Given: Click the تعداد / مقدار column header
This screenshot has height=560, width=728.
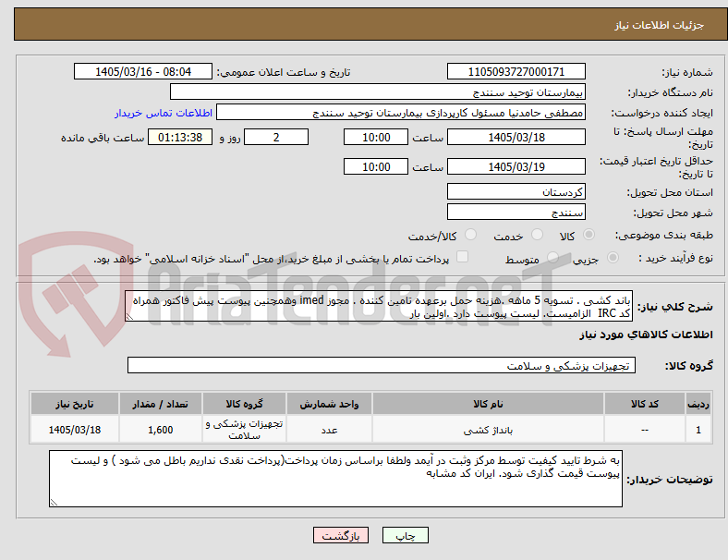Looking at the screenshot, I should tap(160, 404).
